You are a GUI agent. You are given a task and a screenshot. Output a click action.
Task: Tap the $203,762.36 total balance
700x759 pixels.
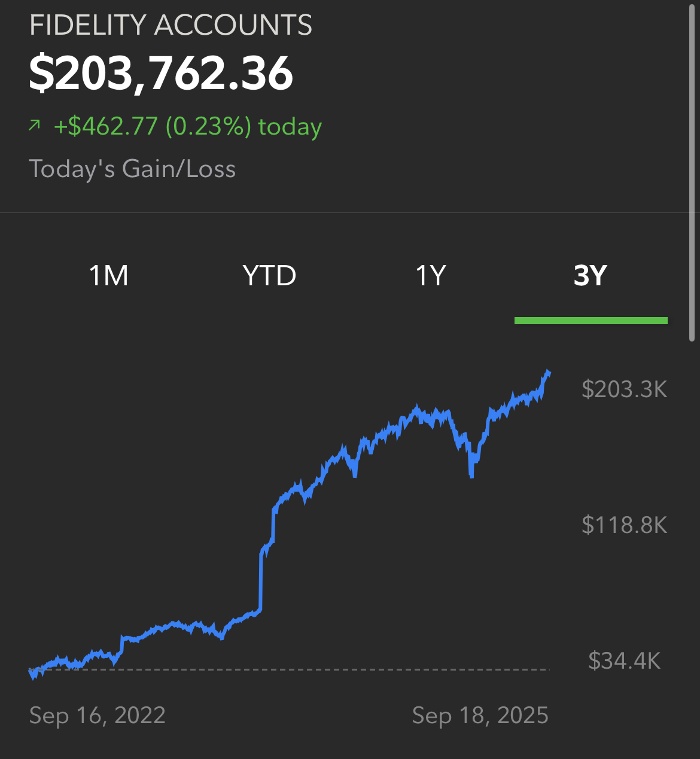pyautogui.click(x=161, y=74)
